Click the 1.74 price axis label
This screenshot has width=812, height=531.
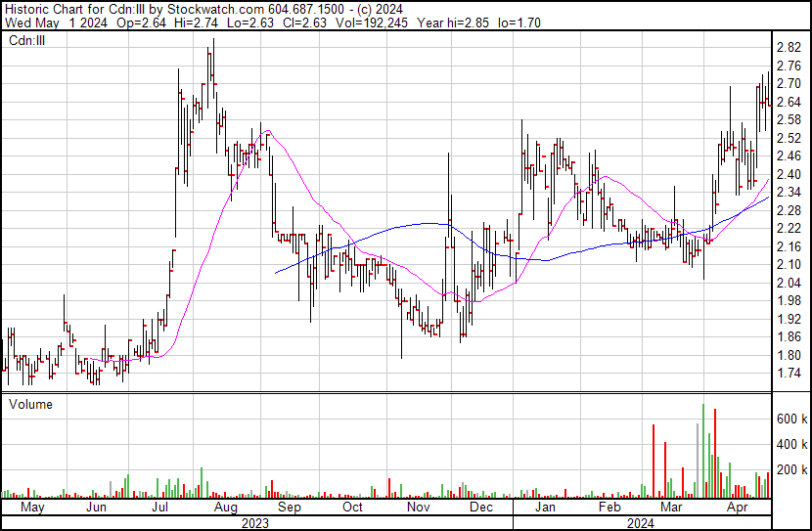(x=789, y=374)
